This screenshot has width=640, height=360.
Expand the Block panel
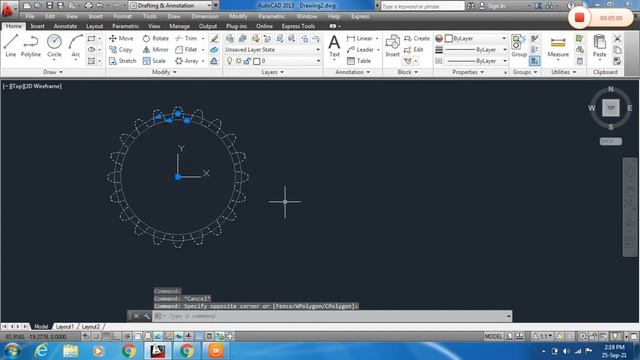408,72
